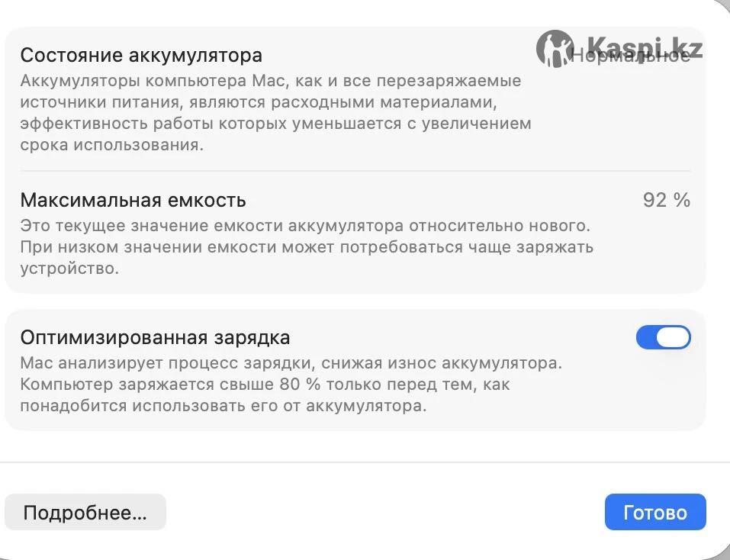Click the word устройство in capacity description
730x560 pixels.
[69, 269]
